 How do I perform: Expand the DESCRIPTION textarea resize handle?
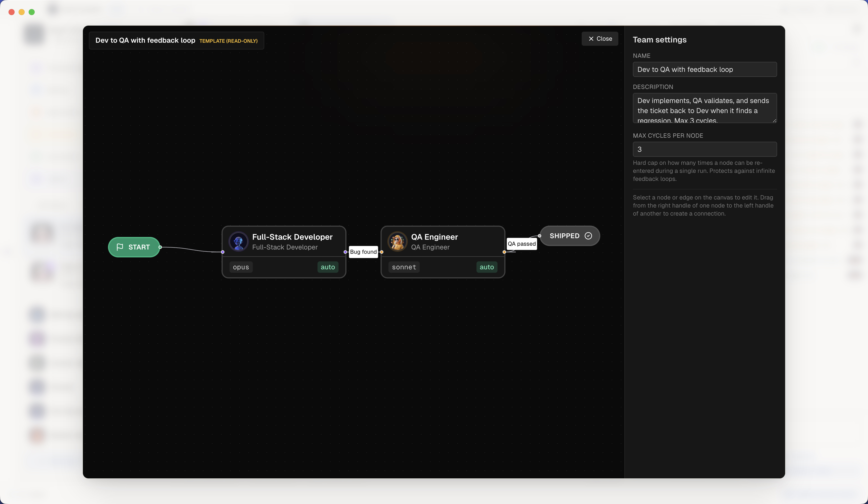coord(774,120)
